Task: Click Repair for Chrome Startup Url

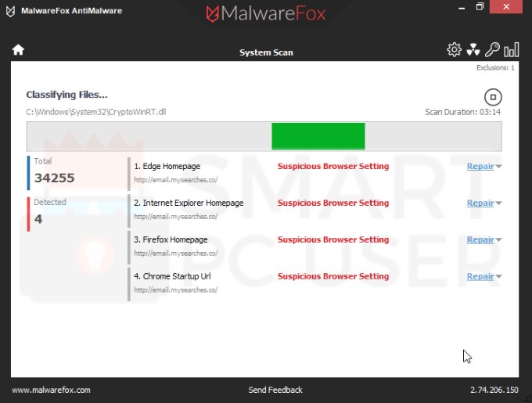Action: pos(480,276)
